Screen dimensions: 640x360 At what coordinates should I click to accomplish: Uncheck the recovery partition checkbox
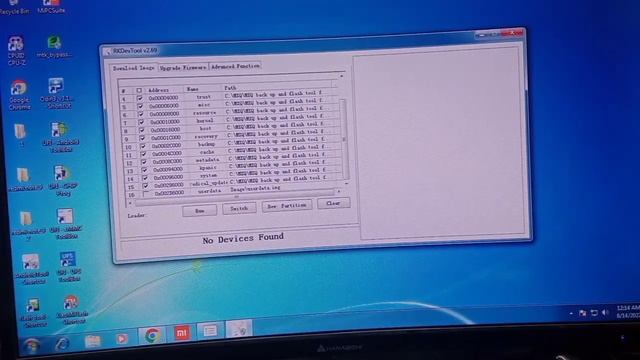click(x=142, y=138)
